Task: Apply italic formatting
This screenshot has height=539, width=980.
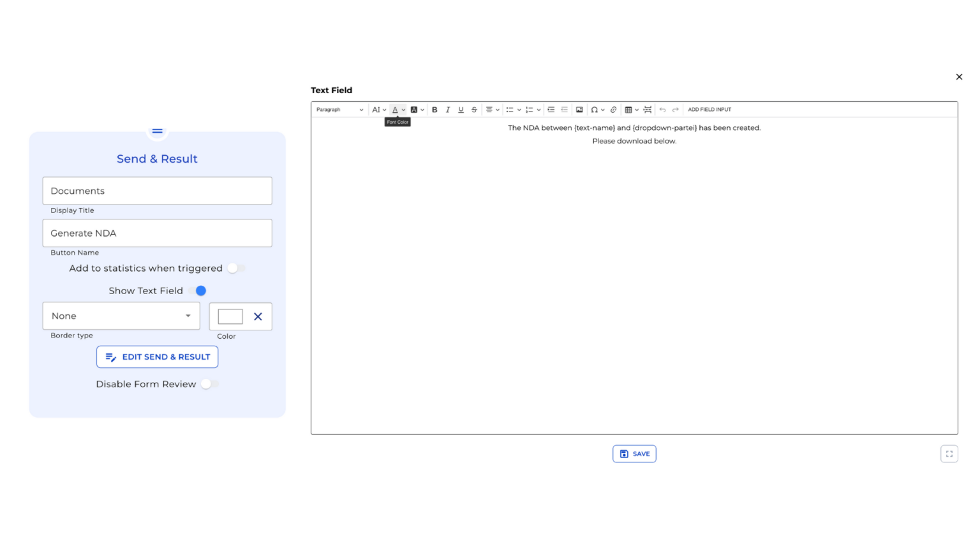Action: pos(448,110)
